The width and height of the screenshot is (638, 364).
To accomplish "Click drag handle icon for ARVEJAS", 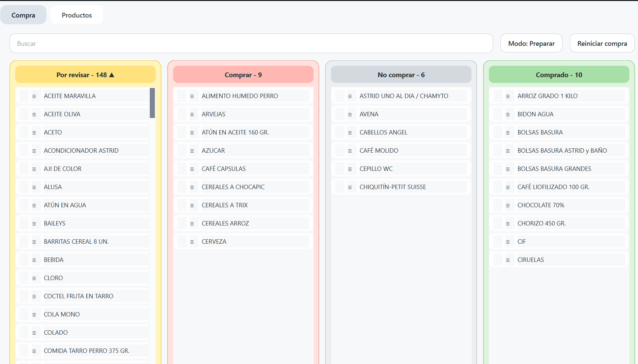I will [192, 115].
